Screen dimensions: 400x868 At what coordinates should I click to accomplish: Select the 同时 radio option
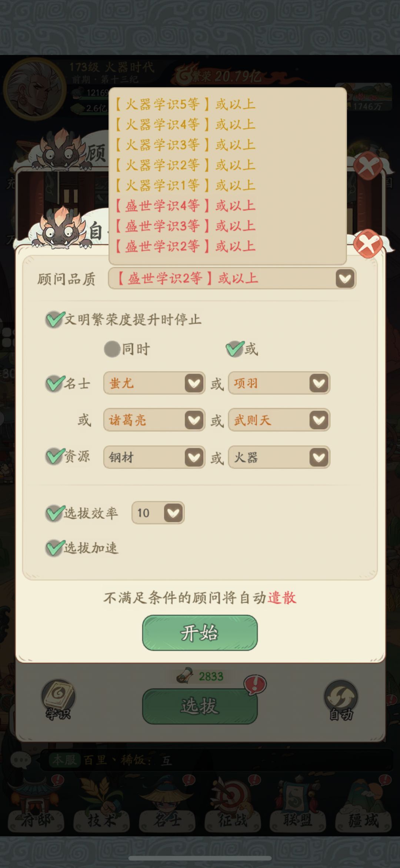pyautogui.click(x=112, y=349)
